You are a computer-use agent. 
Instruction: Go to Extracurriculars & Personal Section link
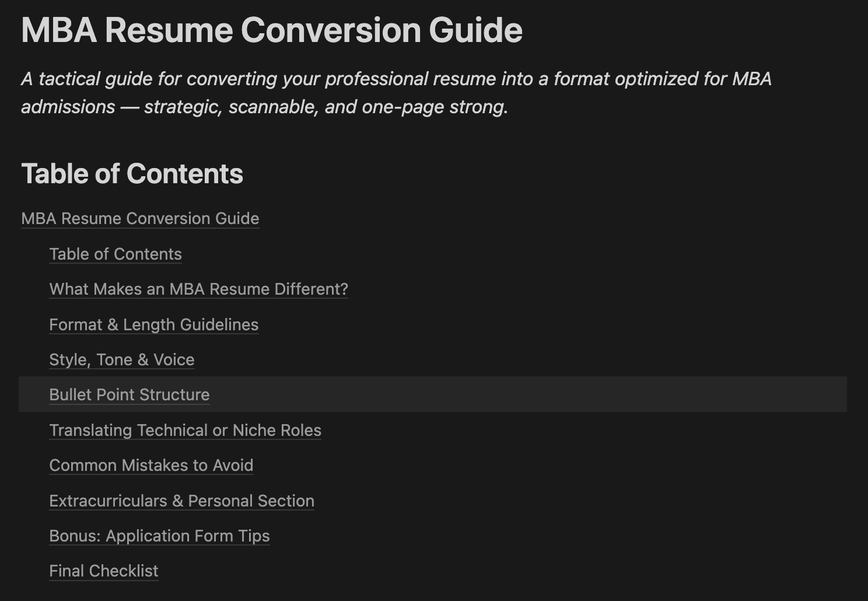tap(181, 501)
